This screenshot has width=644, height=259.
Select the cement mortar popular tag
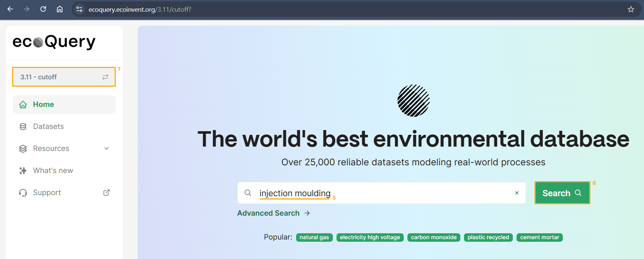tap(540, 237)
